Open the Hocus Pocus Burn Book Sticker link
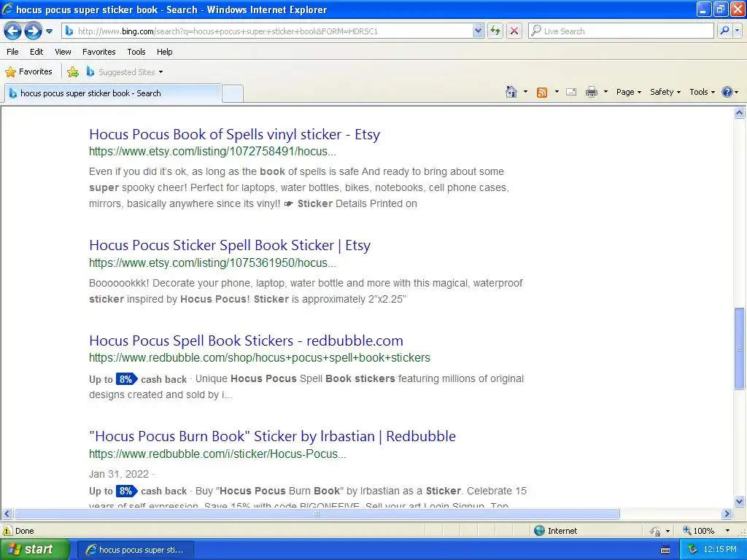The height and width of the screenshot is (560, 747). coord(273,436)
